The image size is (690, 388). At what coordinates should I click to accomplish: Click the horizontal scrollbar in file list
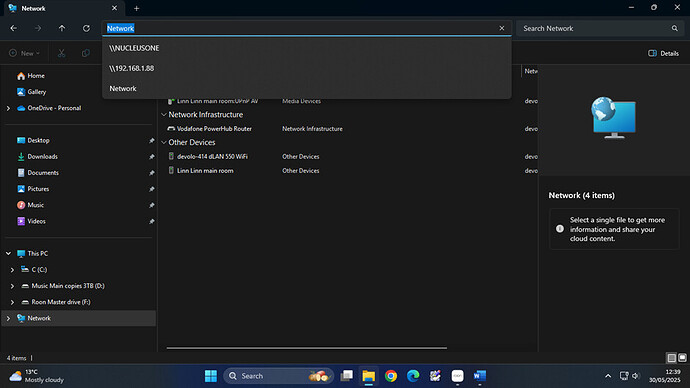coord(307,348)
